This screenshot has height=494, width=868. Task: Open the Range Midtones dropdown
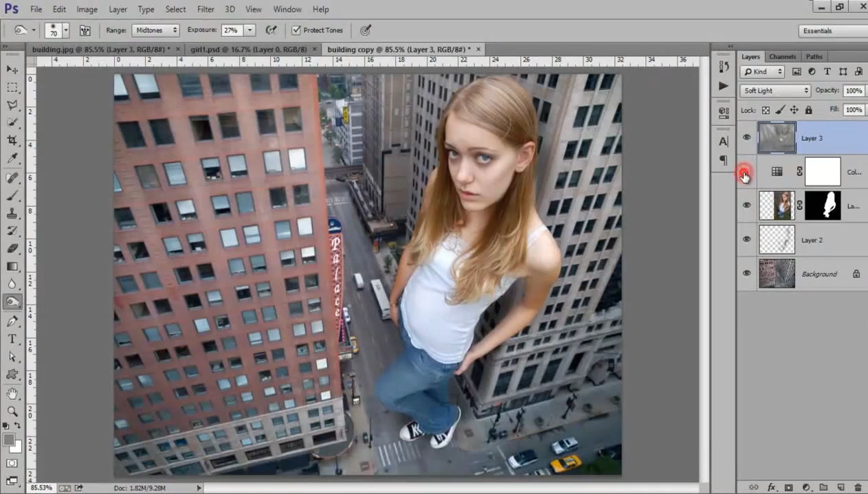(x=156, y=30)
